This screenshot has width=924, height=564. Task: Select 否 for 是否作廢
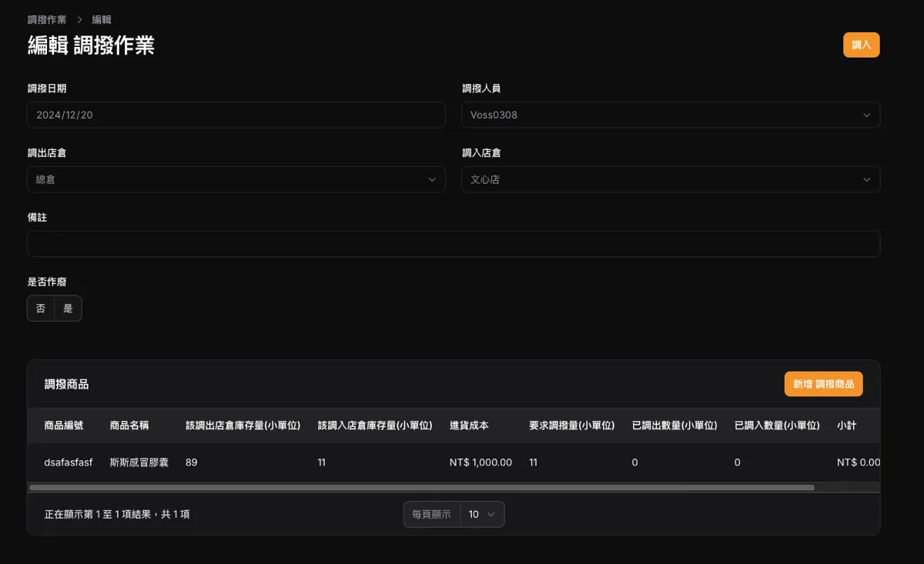tap(41, 309)
